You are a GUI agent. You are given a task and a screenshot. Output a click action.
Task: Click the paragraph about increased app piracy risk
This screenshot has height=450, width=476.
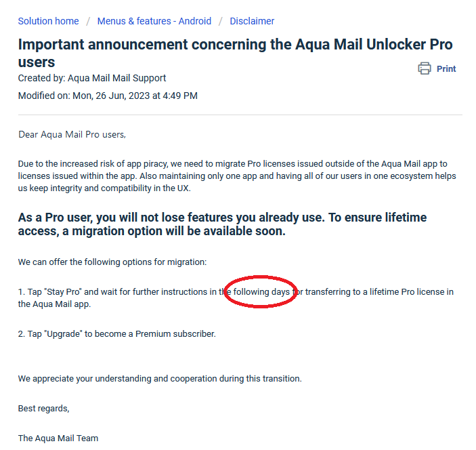click(x=237, y=176)
